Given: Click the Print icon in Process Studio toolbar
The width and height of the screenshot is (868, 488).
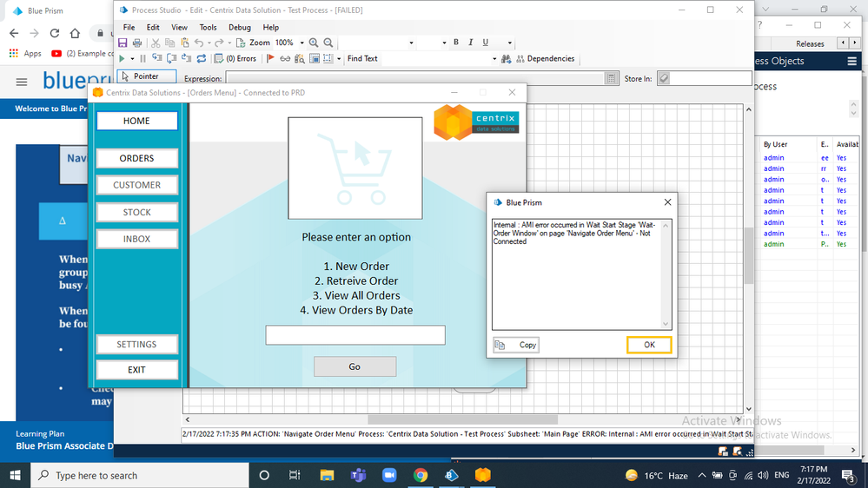Looking at the screenshot, I should (137, 43).
